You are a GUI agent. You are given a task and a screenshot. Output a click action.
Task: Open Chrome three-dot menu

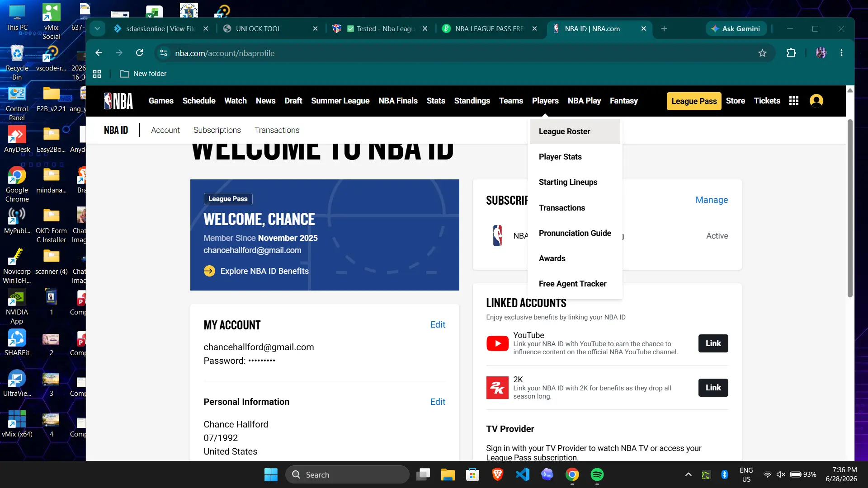tap(841, 53)
